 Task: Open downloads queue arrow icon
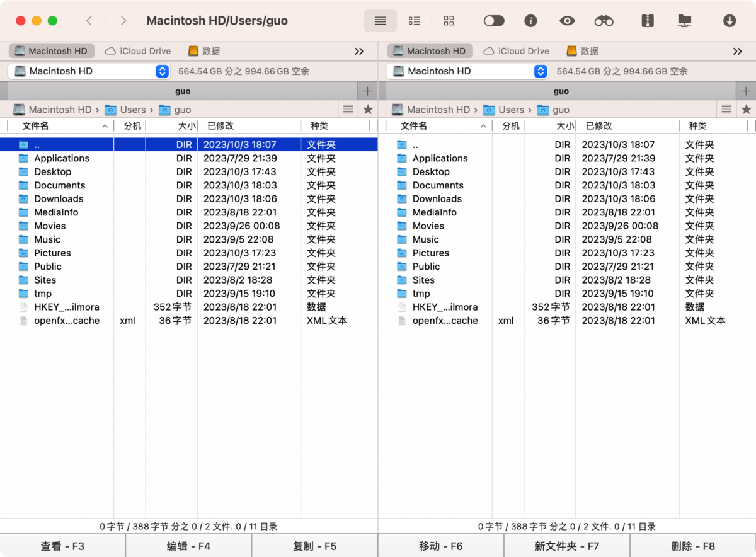730,21
